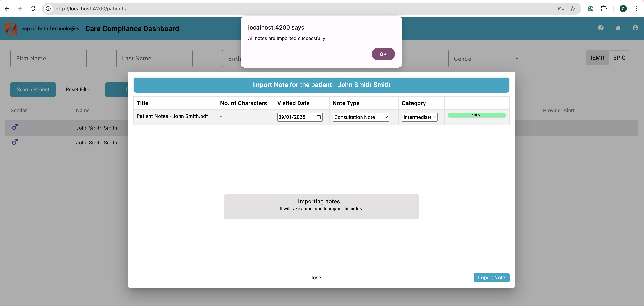Open the browser extensions puzzle icon
The height and width of the screenshot is (306, 644).
(604, 9)
